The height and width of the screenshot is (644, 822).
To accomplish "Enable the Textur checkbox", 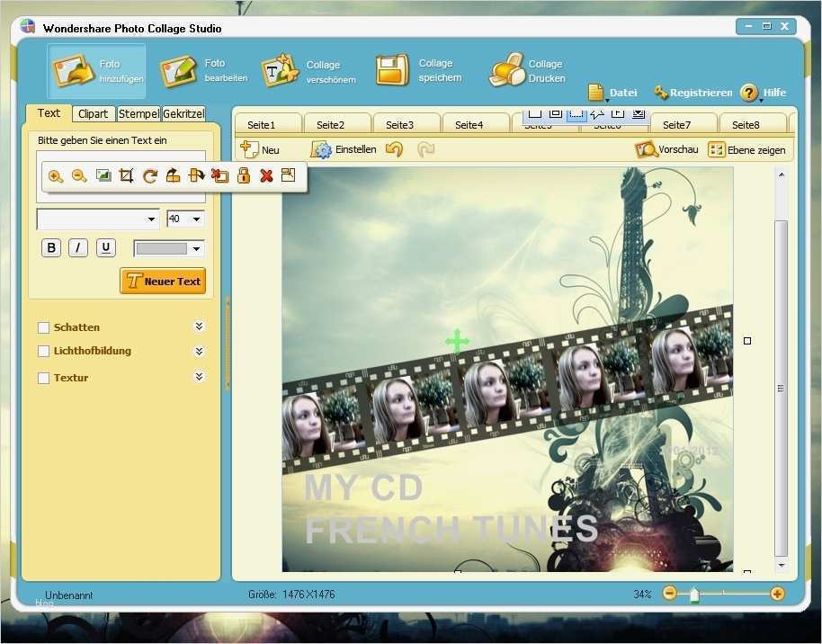I will tap(43, 378).
